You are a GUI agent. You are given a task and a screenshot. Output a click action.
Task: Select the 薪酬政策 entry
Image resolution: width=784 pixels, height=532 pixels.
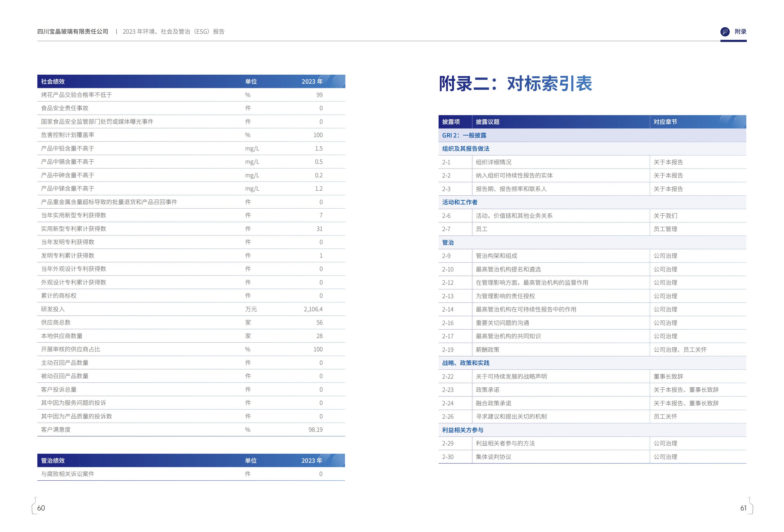pyautogui.click(x=487, y=350)
